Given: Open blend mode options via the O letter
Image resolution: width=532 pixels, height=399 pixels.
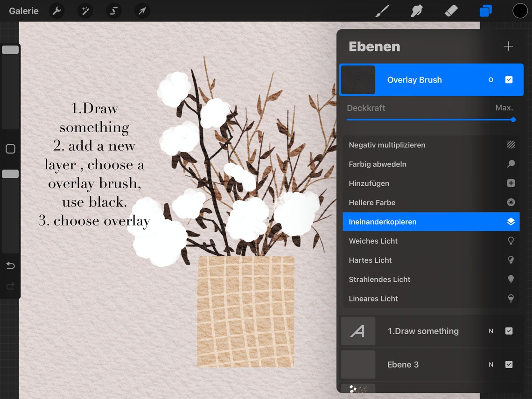Looking at the screenshot, I should (x=490, y=79).
